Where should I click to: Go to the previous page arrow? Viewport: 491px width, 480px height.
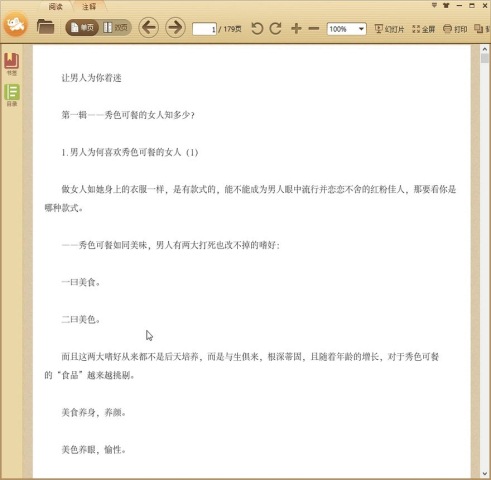(x=148, y=28)
